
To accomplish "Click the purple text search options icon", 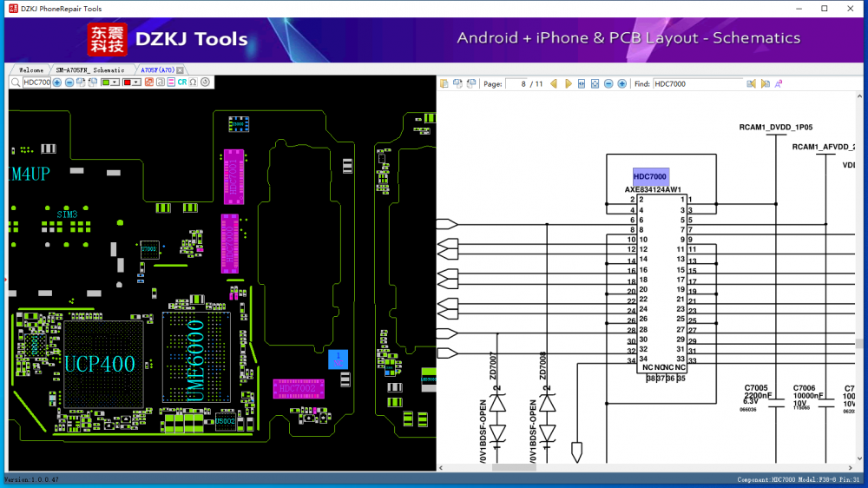I will (779, 84).
